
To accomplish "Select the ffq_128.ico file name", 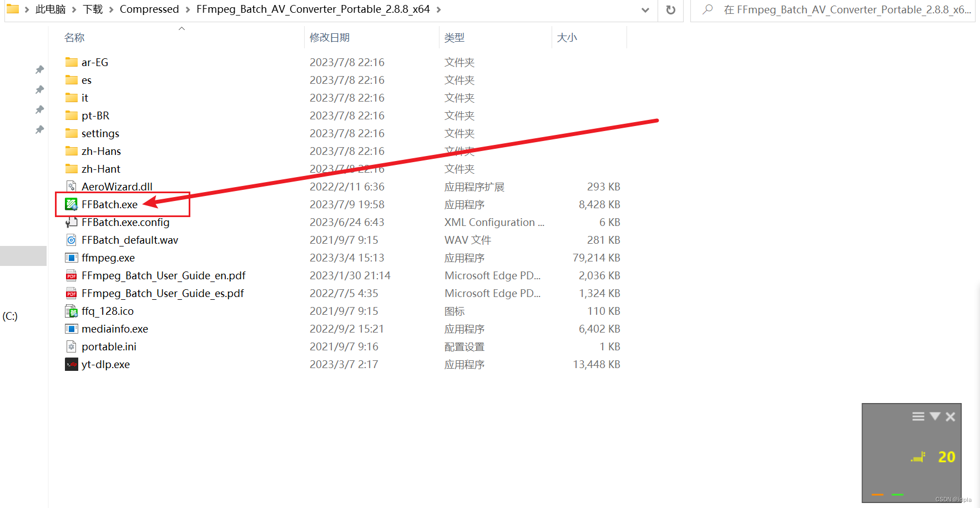I will [x=108, y=311].
